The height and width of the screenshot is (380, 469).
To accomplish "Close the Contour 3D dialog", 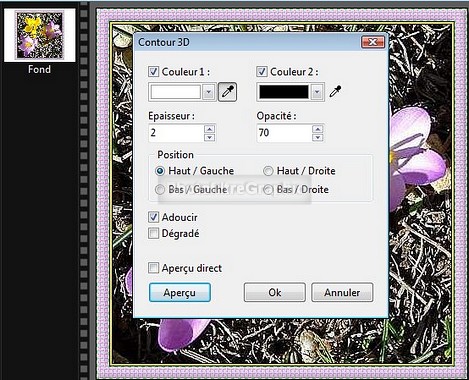I will pyautogui.click(x=373, y=42).
